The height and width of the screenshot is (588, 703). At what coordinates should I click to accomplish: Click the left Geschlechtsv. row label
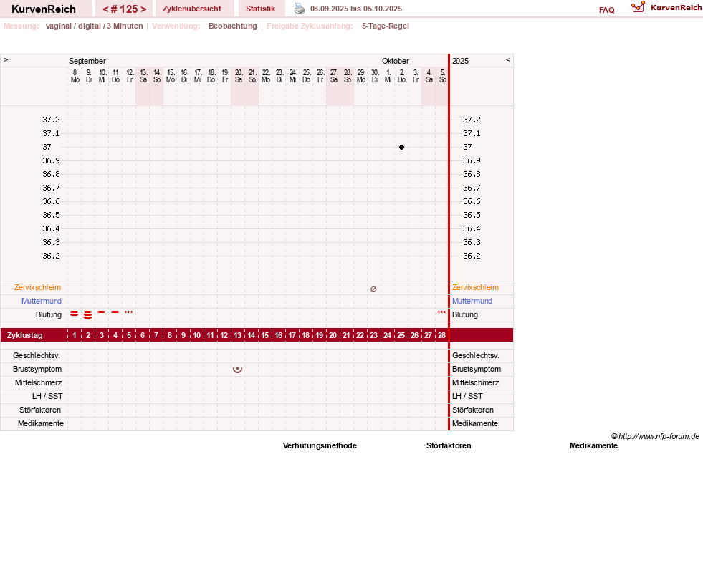tap(37, 355)
